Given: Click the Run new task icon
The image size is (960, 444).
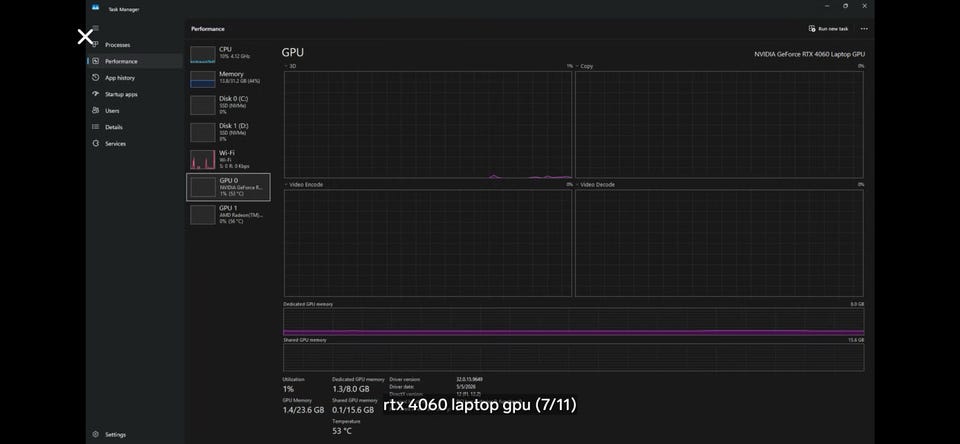Looking at the screenshot, I should click(x=812, y=29).
